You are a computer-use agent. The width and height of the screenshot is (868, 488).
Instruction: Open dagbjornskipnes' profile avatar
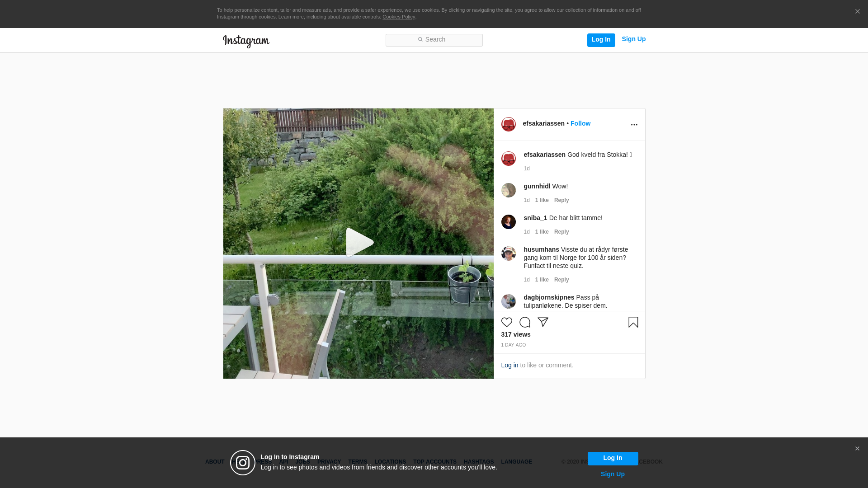coord(508,301)
